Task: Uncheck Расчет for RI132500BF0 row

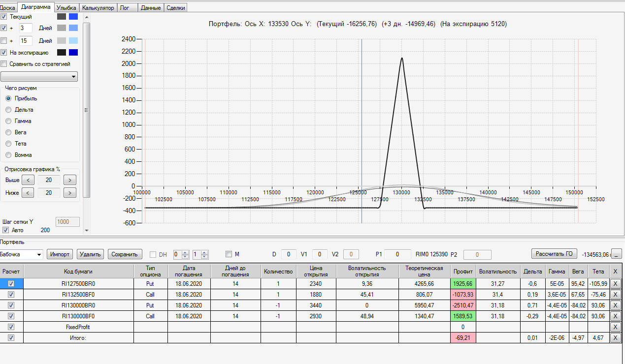Action: coord(11,294)
